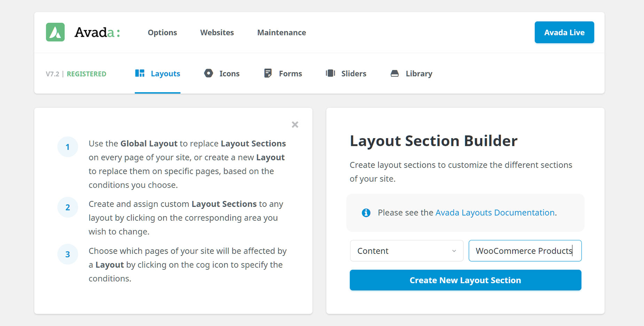The height and width of the screenshot is (326, 644).
Task: Switch to the Library tab
Action: (x=411, y=73)
